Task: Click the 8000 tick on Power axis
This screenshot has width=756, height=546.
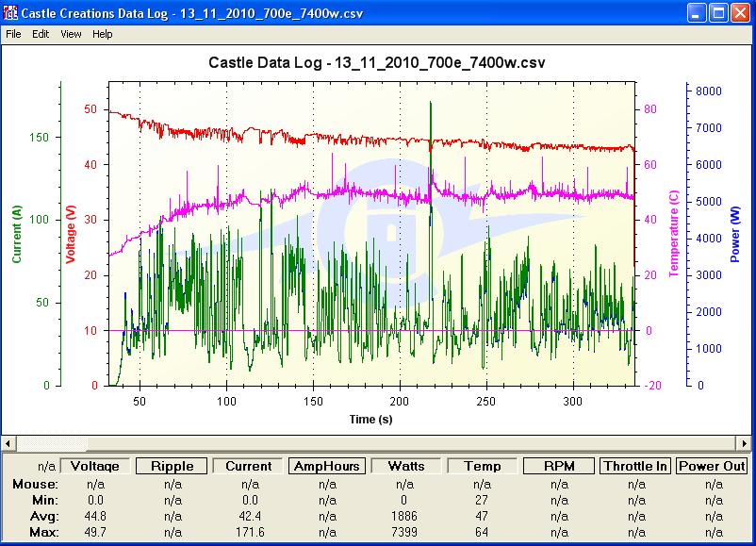Action: 708,91
